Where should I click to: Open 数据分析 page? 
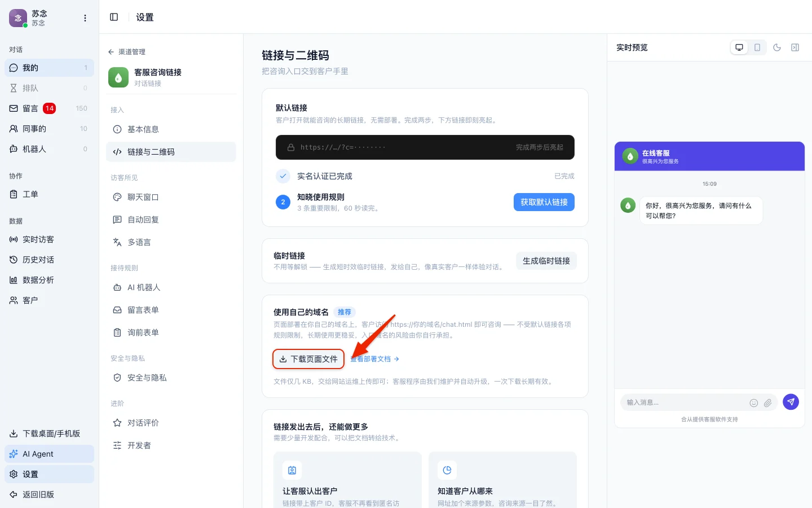[49, 280]
